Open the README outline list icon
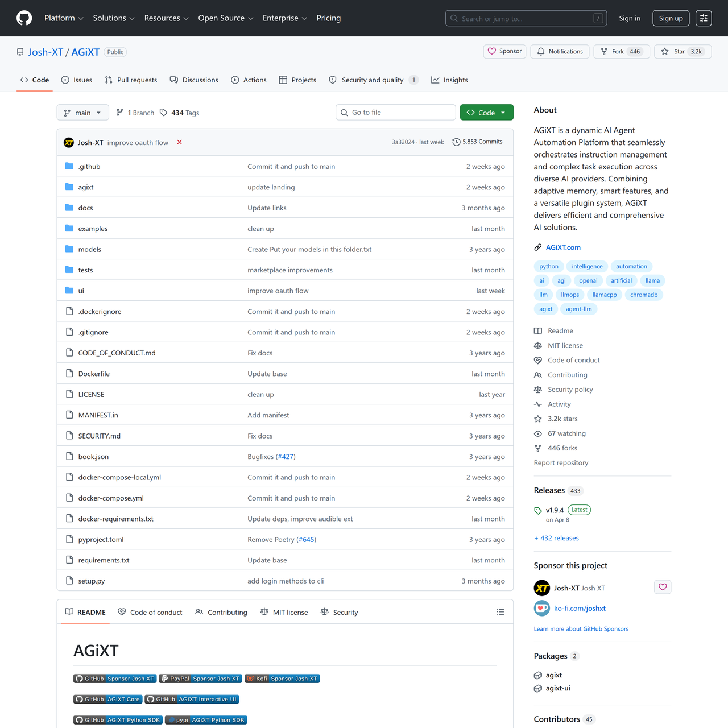Screen dimensions: 728x728 coord(500,612)
